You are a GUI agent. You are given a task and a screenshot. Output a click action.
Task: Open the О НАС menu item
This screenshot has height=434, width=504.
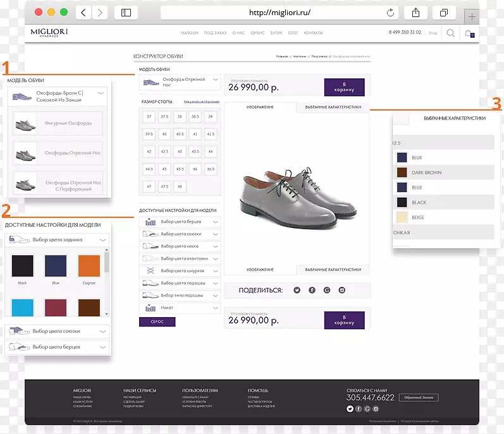(x=238, y=33)
